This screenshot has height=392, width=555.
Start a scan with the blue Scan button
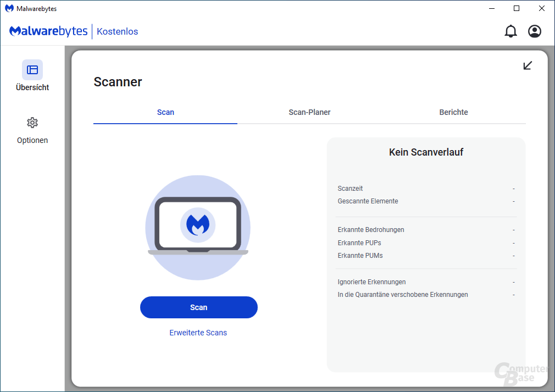tap(198, 307)
